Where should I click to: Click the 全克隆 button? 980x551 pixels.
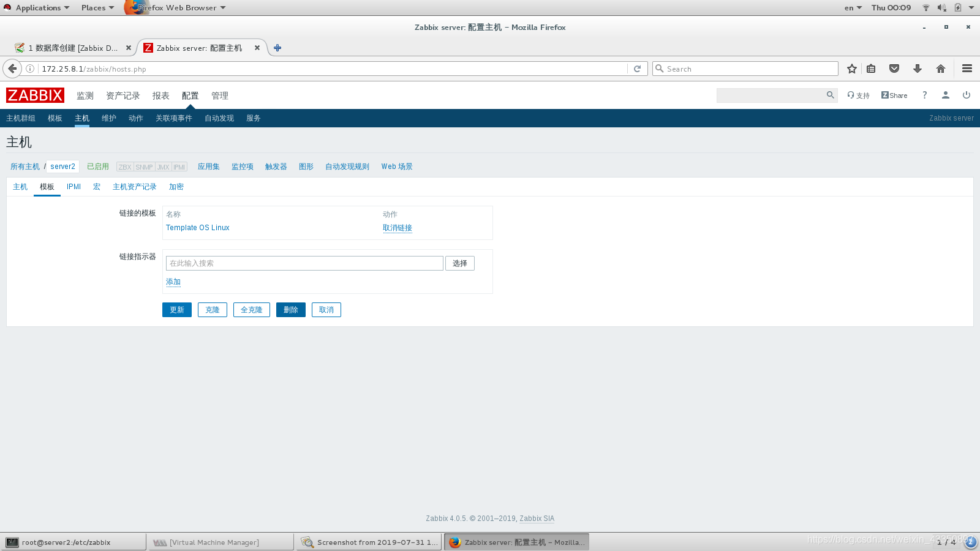pos(252,310)
